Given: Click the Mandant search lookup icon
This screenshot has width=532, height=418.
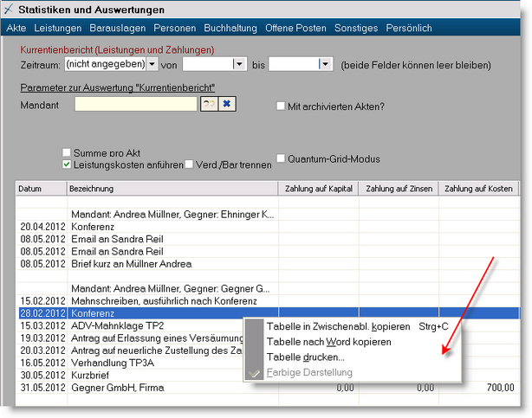Looking at the screenshot, I should pyautogui.click(x=209, y=104).
